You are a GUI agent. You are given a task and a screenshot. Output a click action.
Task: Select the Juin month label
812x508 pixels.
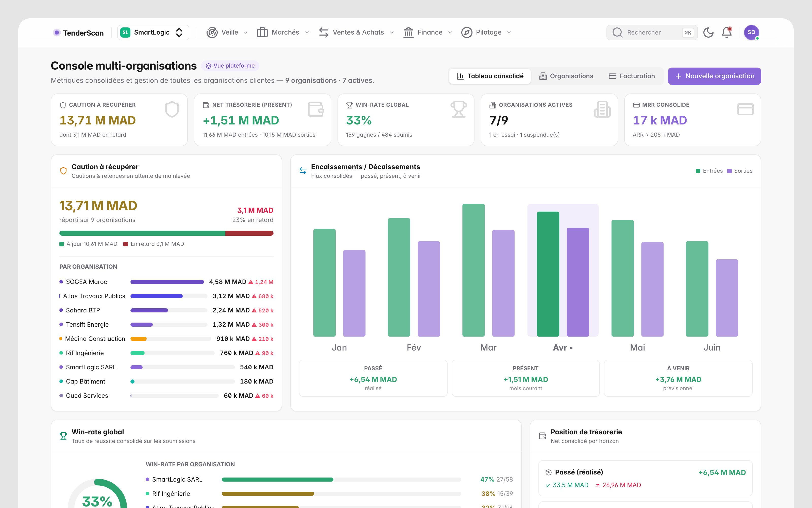[712, 348]
